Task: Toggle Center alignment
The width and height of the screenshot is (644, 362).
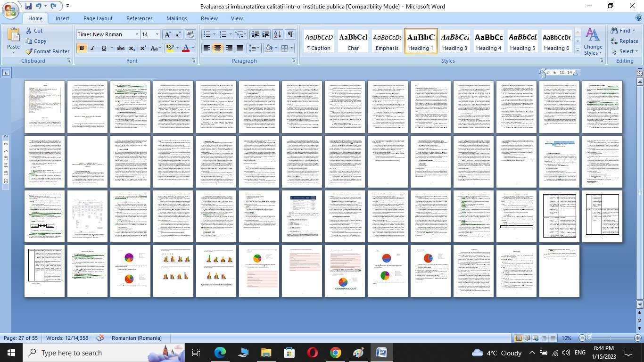Action: (217, 48)
